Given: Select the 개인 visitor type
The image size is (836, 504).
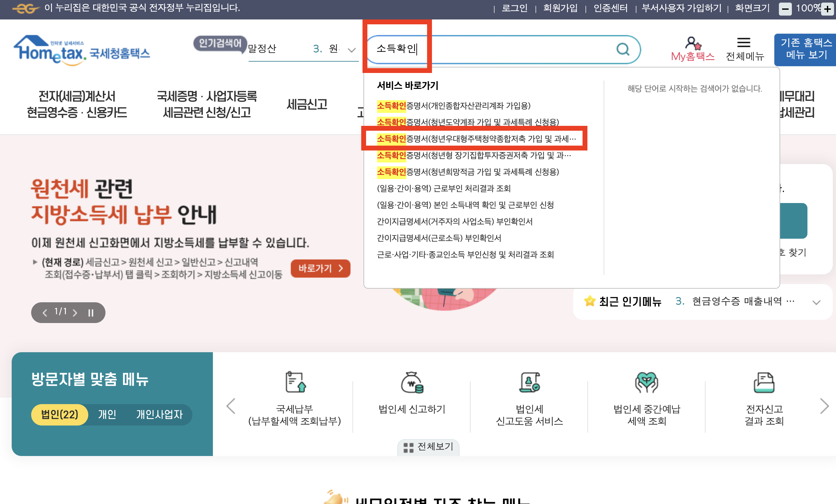Looking at the screenshot, I should tap(107, 414).
